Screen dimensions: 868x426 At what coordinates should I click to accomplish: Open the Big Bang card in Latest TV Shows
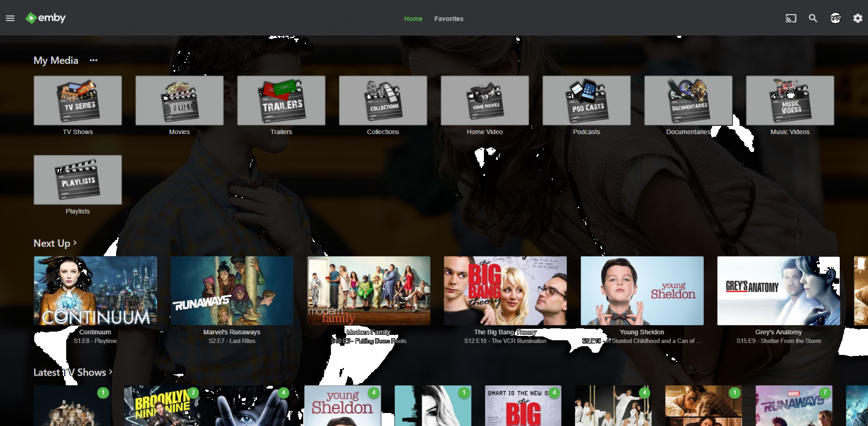pos(523,406)
